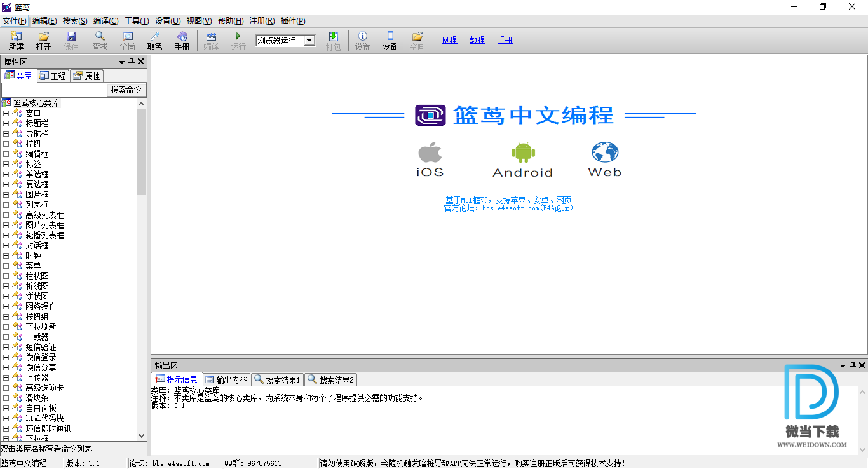The image size is (868, 469).
Task: Open the 教程 link
Action: point(477,40)
